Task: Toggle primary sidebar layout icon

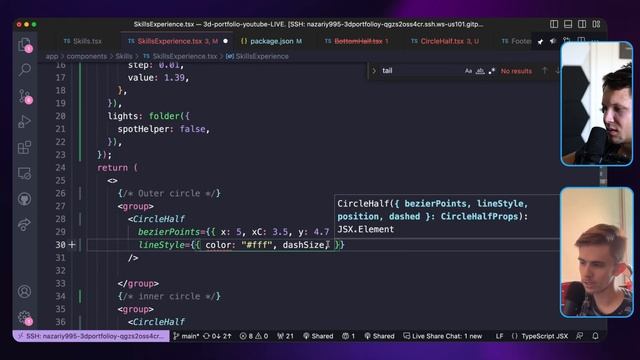Action: coord(554,24)
